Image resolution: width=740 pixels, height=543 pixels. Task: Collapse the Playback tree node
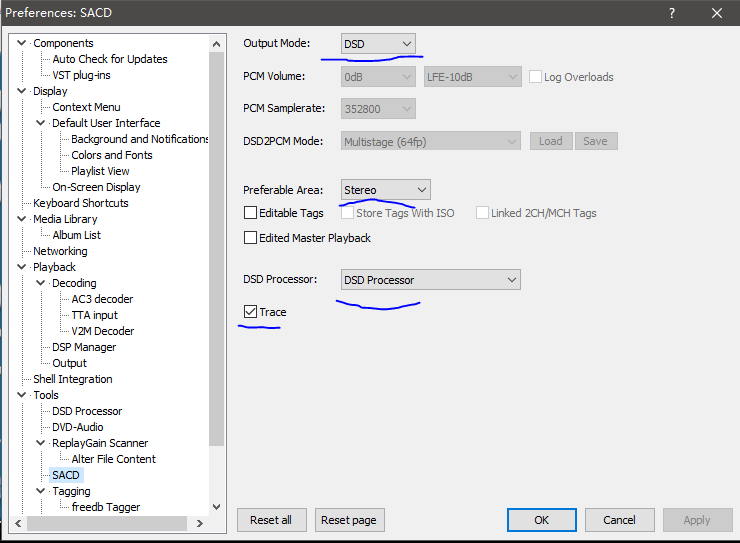[x=23, y=267]
